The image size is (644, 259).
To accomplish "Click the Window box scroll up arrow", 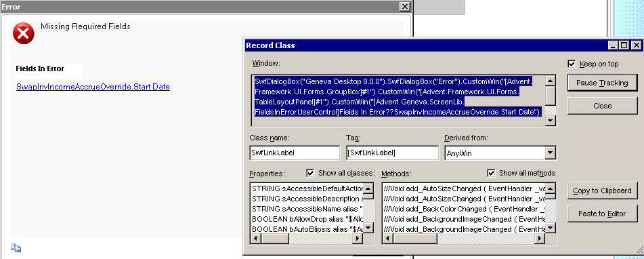I will pyautogui.click(x=551, y=80).
